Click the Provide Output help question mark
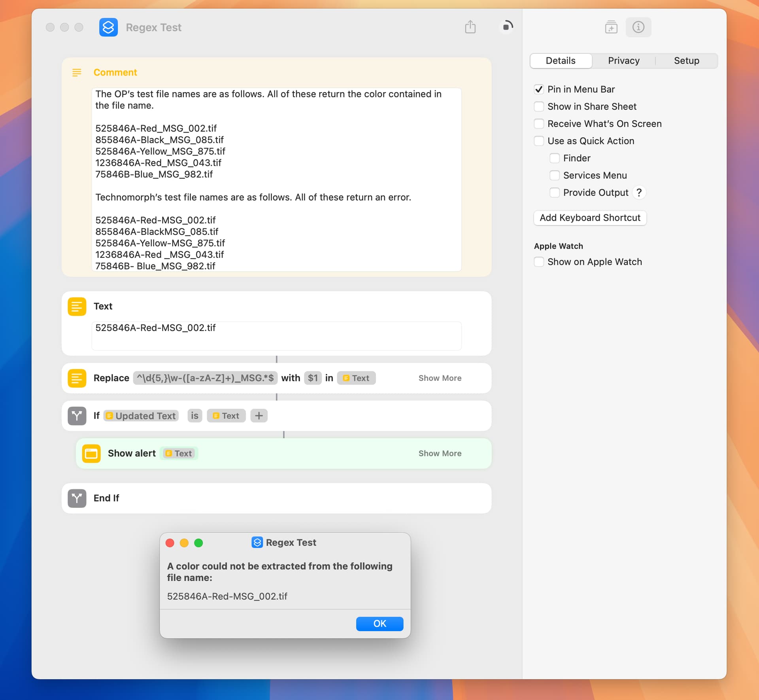The width and height of the screenshot is (759, 700). tap(639, 193)
